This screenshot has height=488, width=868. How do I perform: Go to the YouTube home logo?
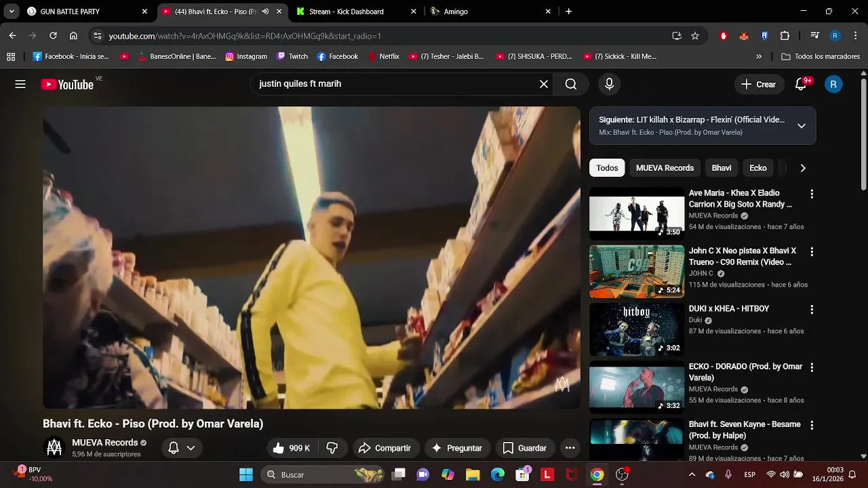pyautogui.click(x=67, y=85)
